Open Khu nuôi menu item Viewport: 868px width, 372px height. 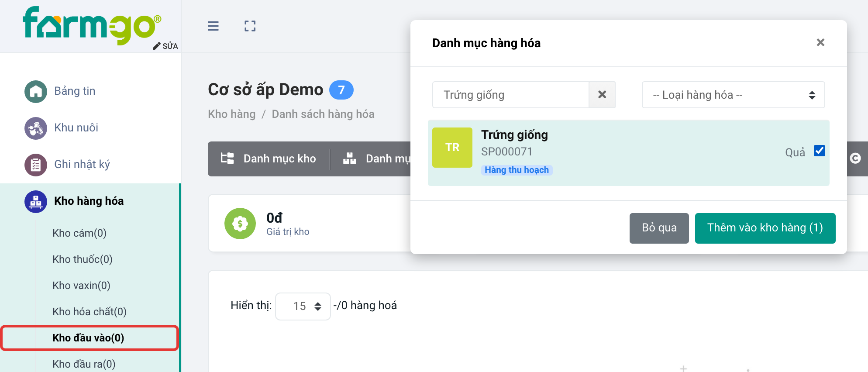pyautogui.click(x=76, y=128)
